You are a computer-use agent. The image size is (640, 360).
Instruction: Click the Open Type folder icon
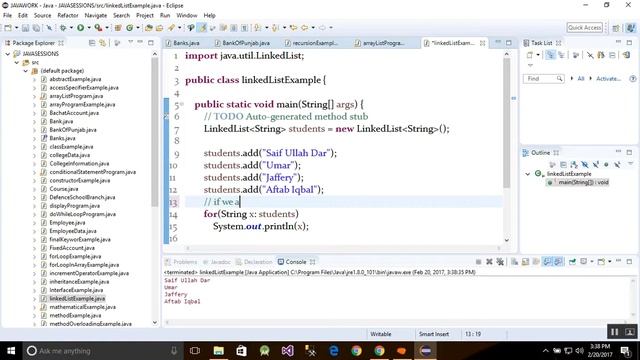149,28
